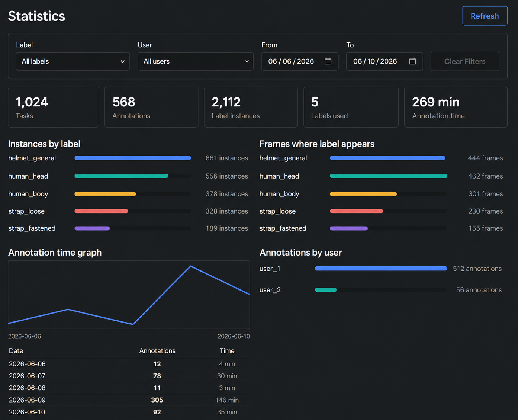Click the Clear Filters button
This screenshot has height=420, width=518.
(x=465, y=61)
